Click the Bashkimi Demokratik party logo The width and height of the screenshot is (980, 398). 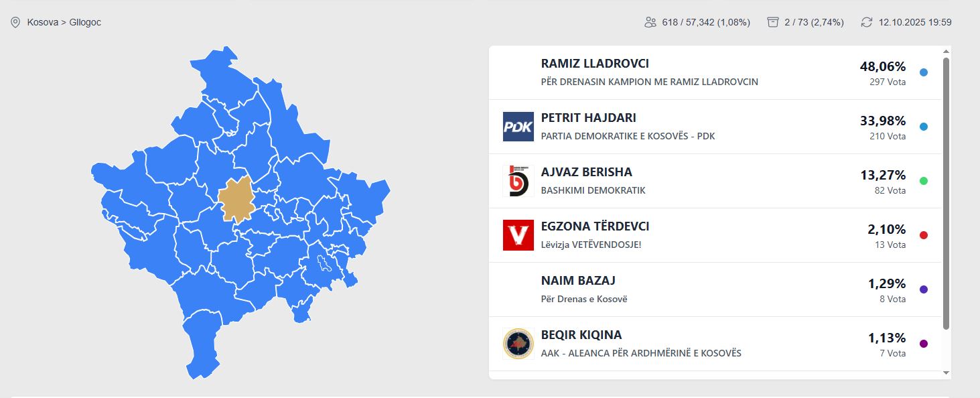point(518,181)
